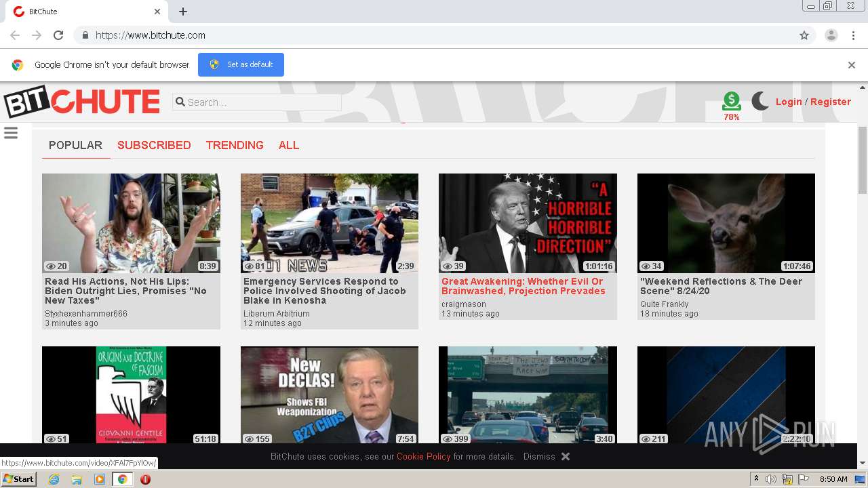
Task: Toggle night mode with the moon icon
Action: (760, 102)
